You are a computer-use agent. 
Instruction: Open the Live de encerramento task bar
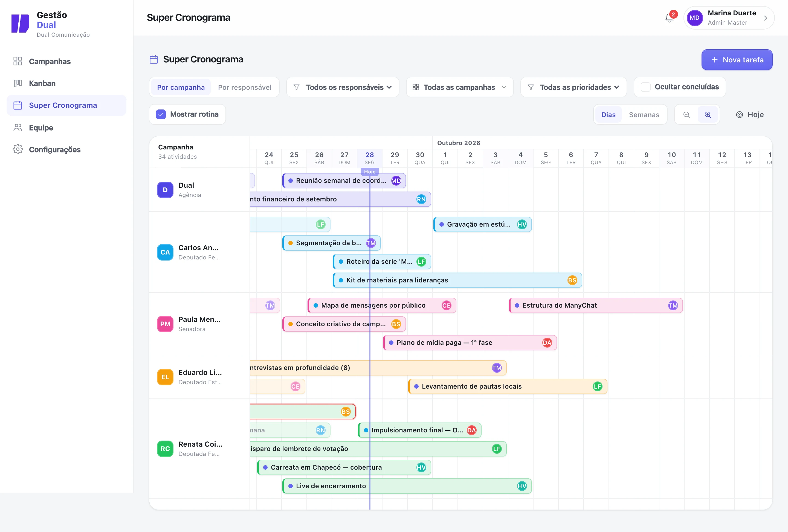tap(407, 486)
